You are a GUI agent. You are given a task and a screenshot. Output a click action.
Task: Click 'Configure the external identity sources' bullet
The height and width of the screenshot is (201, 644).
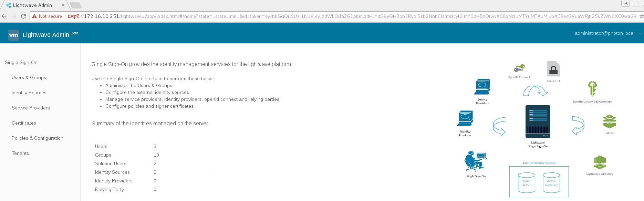point(147,92)
